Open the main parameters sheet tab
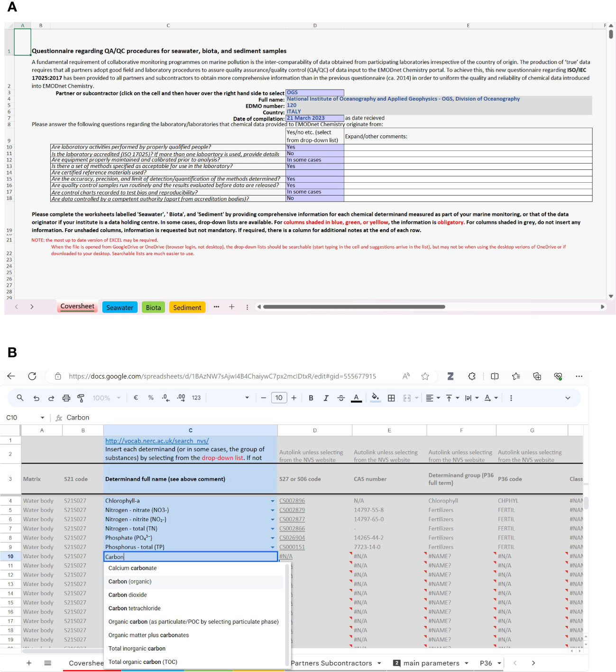 (431, 663)
